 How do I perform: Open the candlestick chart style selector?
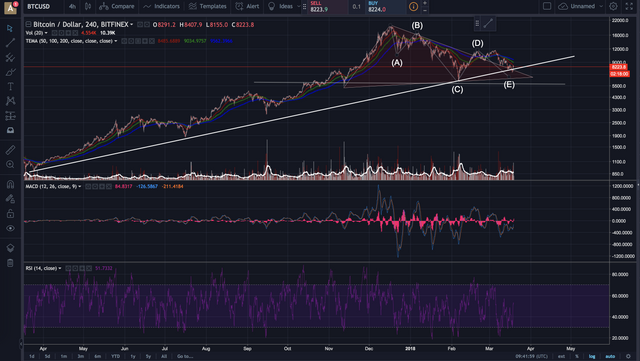(87, 6)
